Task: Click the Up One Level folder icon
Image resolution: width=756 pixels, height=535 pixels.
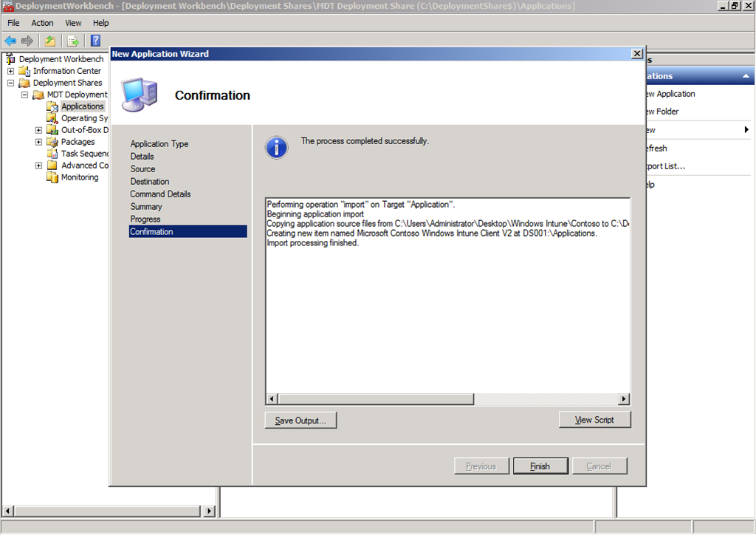Action: pyautogui.click(x=50, y=41)
